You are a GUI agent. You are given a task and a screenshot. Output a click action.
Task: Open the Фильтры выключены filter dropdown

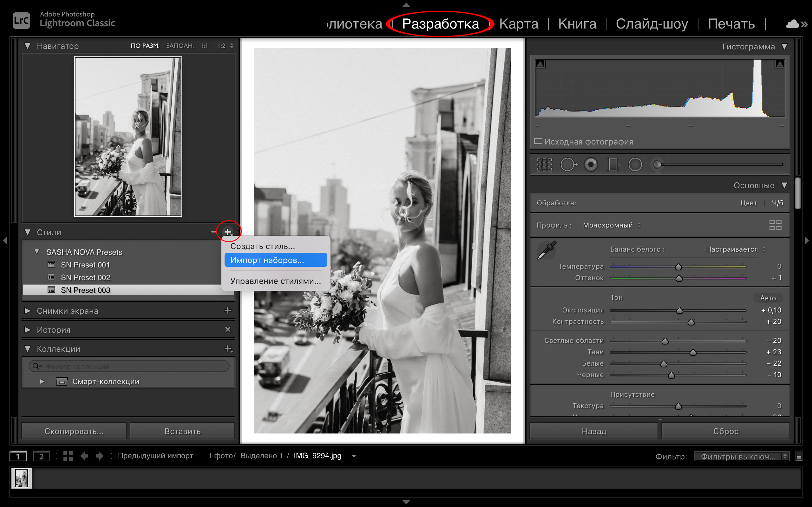[741, 456]
